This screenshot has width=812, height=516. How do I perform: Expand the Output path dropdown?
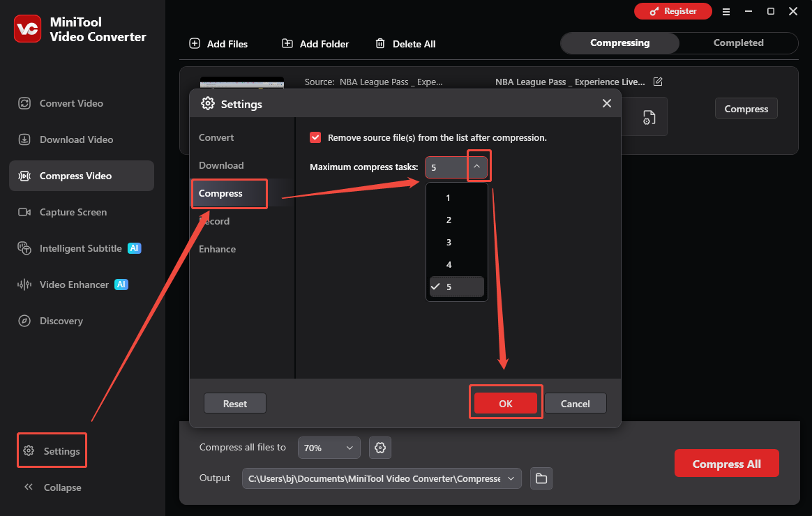pyautogui.click(x=511, y=478)
